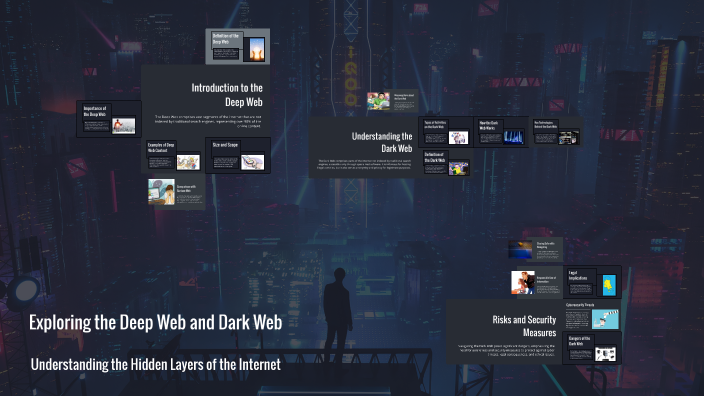The height and width of the screenshot is (396, 704).
Task: Open the 'Staying Safe while Navigating' slide
Action: click(535, 250)
